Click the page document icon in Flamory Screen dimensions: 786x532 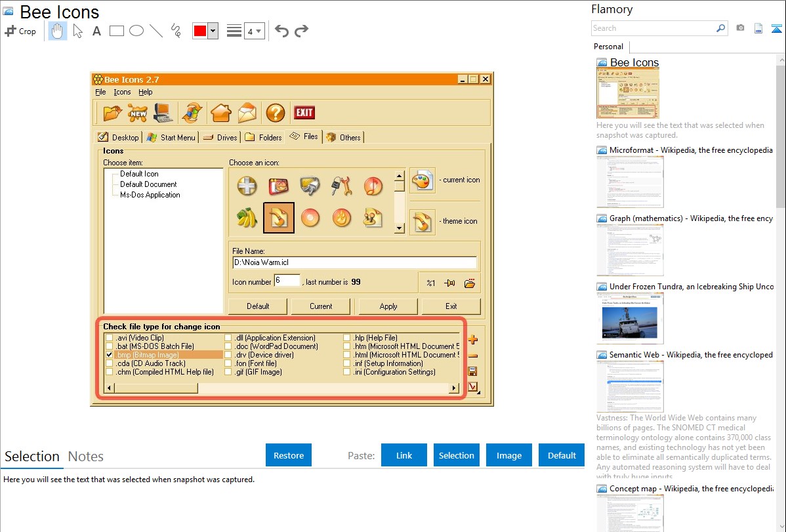tap(758, 29)
